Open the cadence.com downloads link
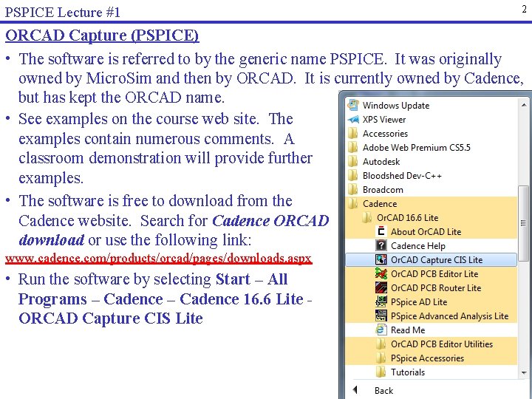This screenshot has height=399, width=532. [x=158, y=258]
